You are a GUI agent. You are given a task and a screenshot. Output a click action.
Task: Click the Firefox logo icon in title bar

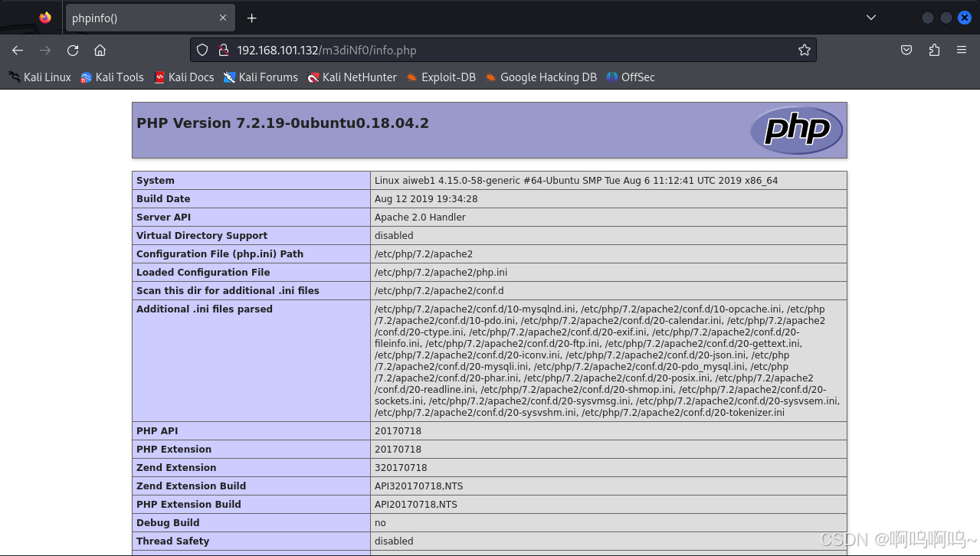(45, 18)
